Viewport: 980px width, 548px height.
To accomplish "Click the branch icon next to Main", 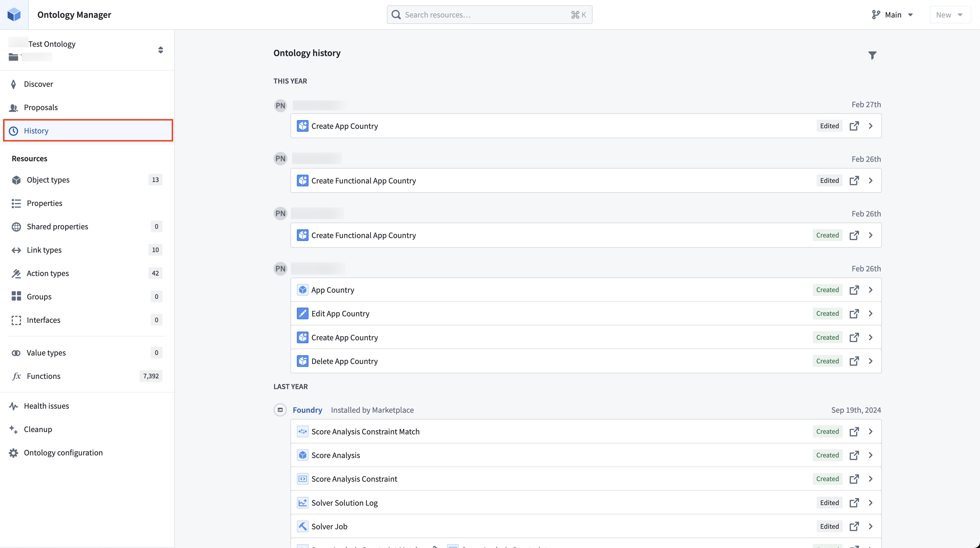I will point(876,14).
